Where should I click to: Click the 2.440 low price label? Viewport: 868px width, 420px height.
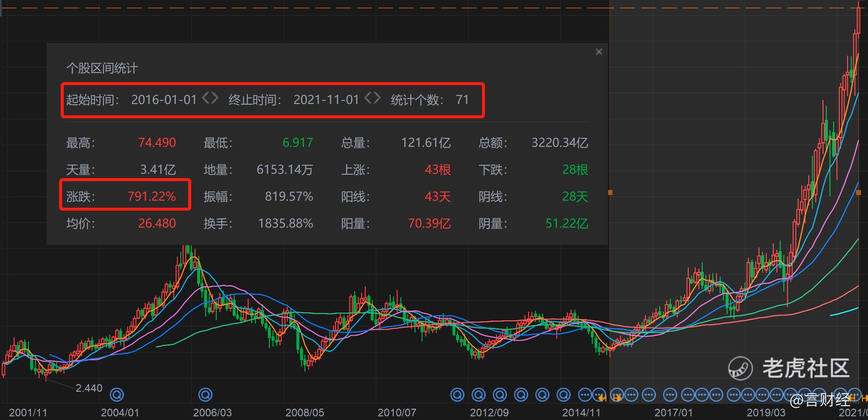coord(89,388)
